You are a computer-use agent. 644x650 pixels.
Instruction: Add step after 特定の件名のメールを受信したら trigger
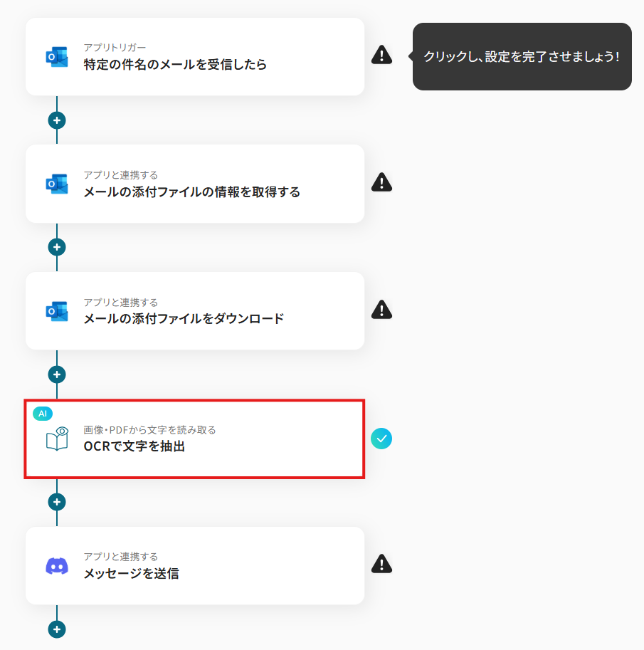coord(57,120)
